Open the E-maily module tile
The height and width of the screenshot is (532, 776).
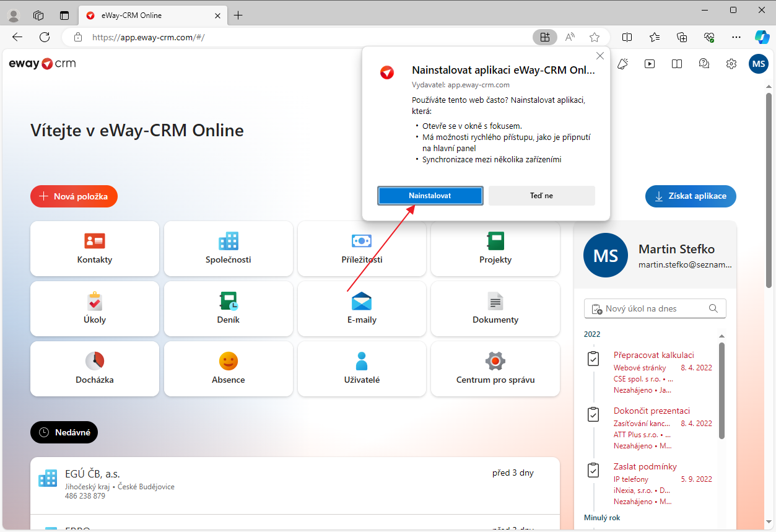[362, 308]
